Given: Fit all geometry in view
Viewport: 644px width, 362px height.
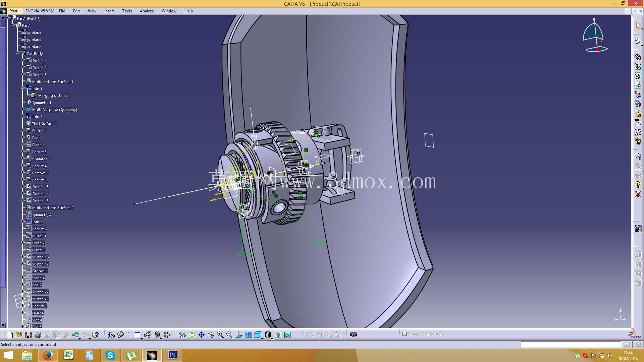Looking at the screenshot, I should pos(192,335).
